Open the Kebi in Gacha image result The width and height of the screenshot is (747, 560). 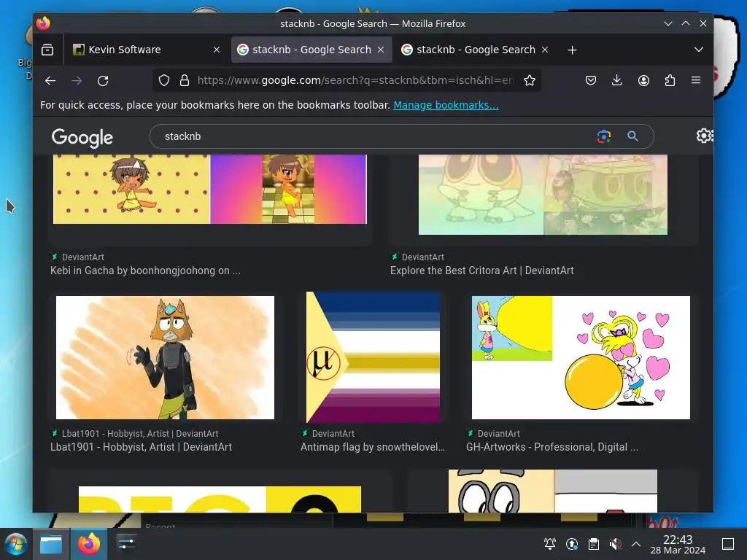coord(209,189)
